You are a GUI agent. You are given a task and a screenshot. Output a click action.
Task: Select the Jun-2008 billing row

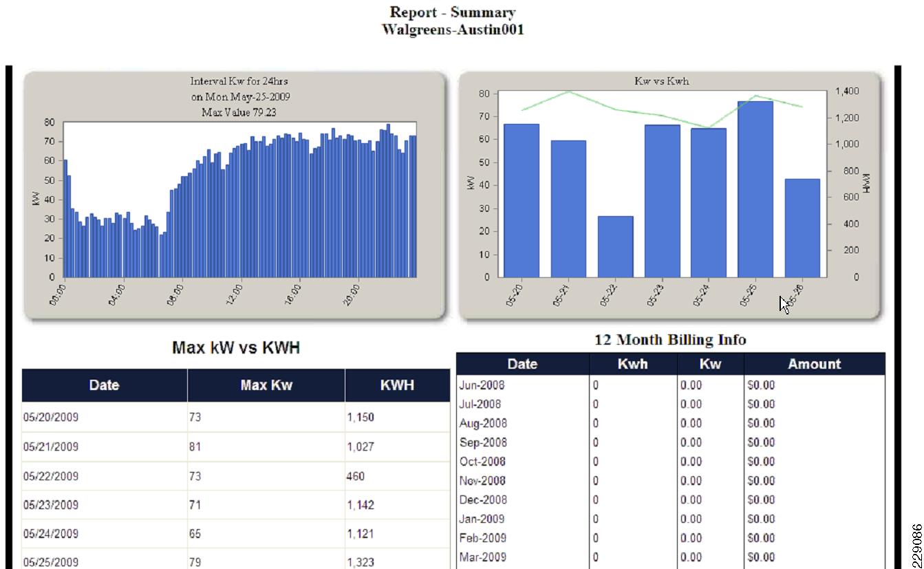671,385
